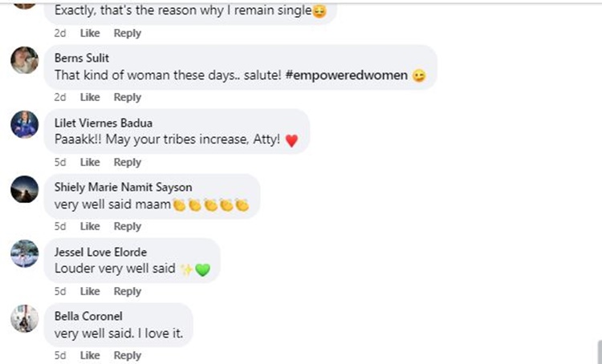This screenshot has height=364, width=602.
Task: Open Bella Coronel's profile picture
Action: pyautogui.click(x=24, y=318)
